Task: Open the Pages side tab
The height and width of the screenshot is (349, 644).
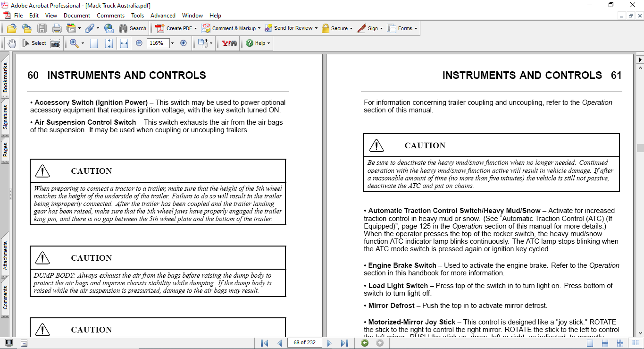Action: tap(5, 150)
